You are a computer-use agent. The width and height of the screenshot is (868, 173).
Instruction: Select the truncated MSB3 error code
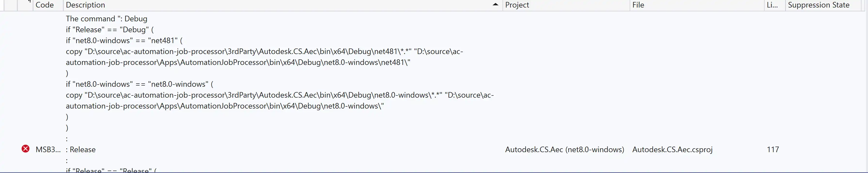(x=48, y=149)
